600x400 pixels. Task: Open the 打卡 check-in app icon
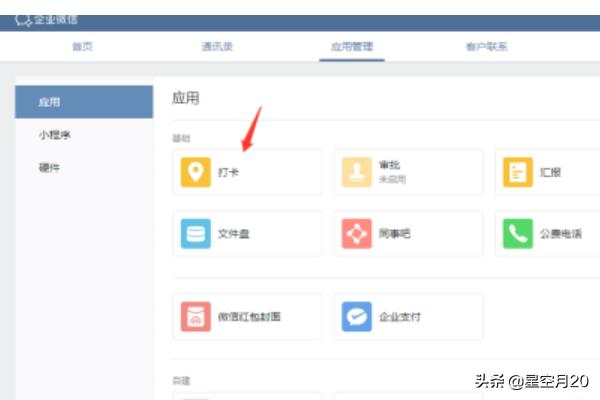196,172
